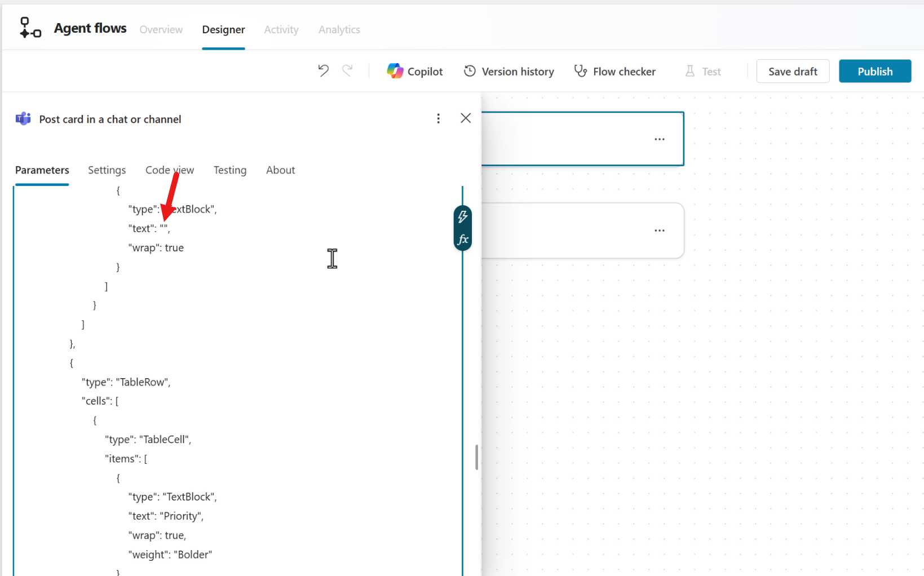Open Version history
Viewport: 924px width, 576px height.
point(509,71)
